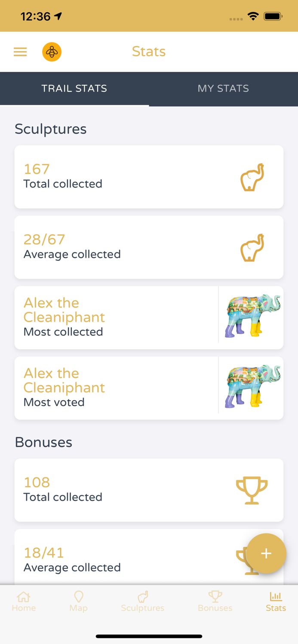
Task: Tap Most voted Alex the Cleaniphant thumbnail
Action: coord(252,387)
